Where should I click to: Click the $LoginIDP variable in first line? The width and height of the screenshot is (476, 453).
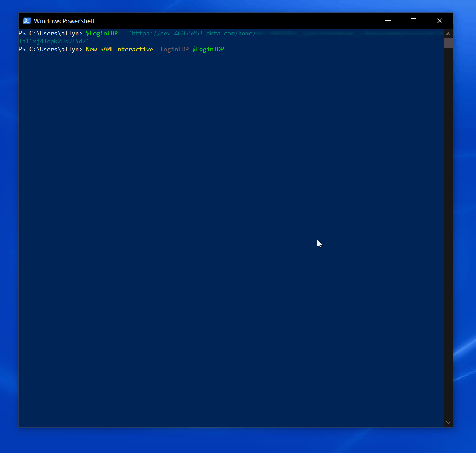tap(102, 33)
